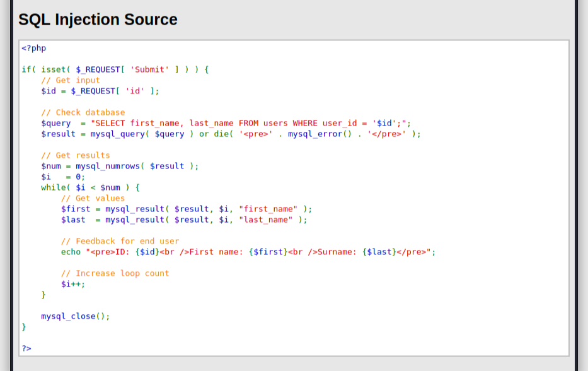Click the '$result = mysql_query( $query )' line
The image size is (588, 371).
click(x=231, y=134)
